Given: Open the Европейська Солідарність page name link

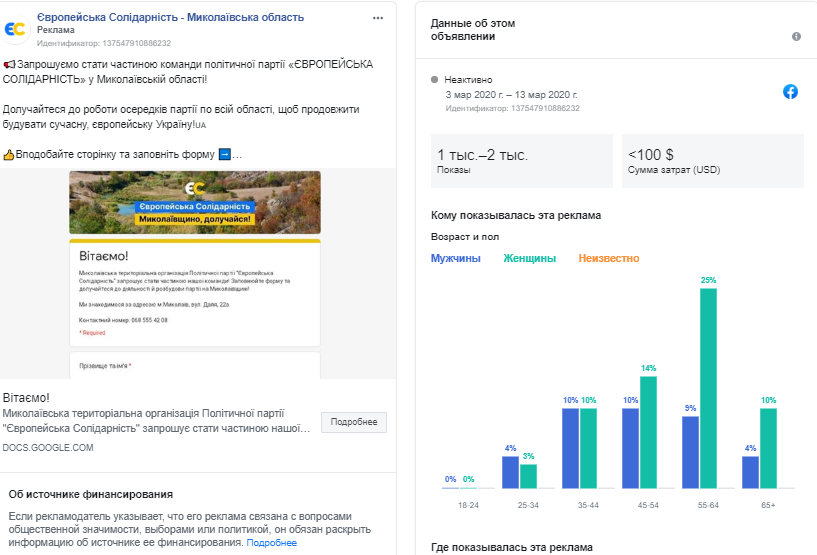Looking at the screenshot, I should (171, 18).
